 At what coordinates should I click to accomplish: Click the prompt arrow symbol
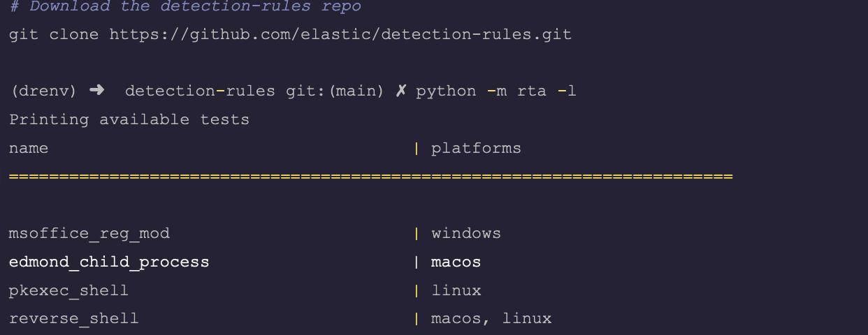97,91
